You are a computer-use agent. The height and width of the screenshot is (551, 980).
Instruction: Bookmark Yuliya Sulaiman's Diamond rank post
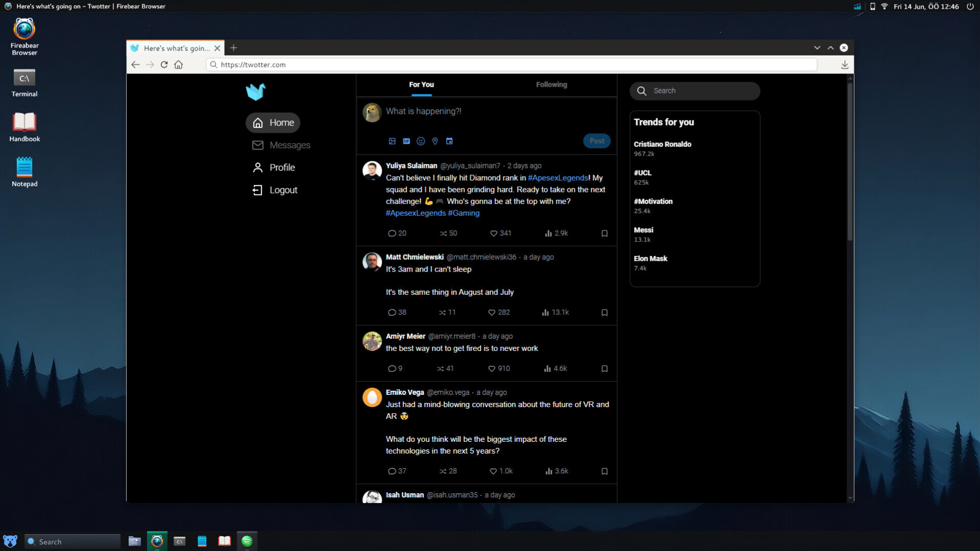(x=604, y=233)
